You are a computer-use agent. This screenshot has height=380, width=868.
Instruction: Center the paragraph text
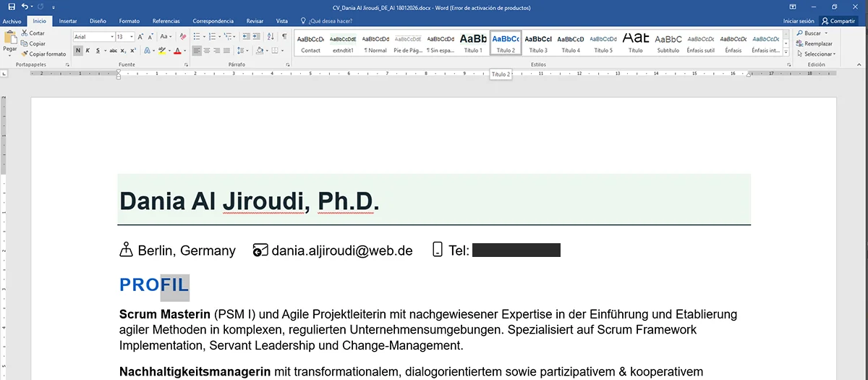[x=207, y=51]
